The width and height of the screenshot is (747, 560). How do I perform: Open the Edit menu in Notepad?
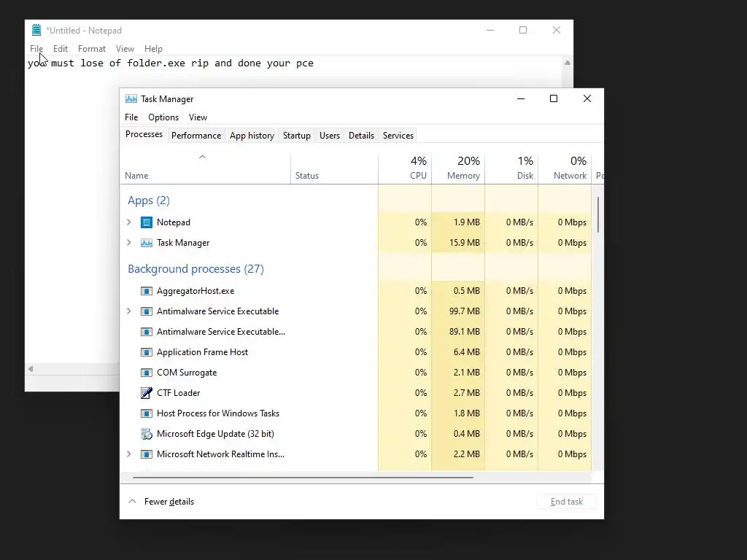pos(61,49)
